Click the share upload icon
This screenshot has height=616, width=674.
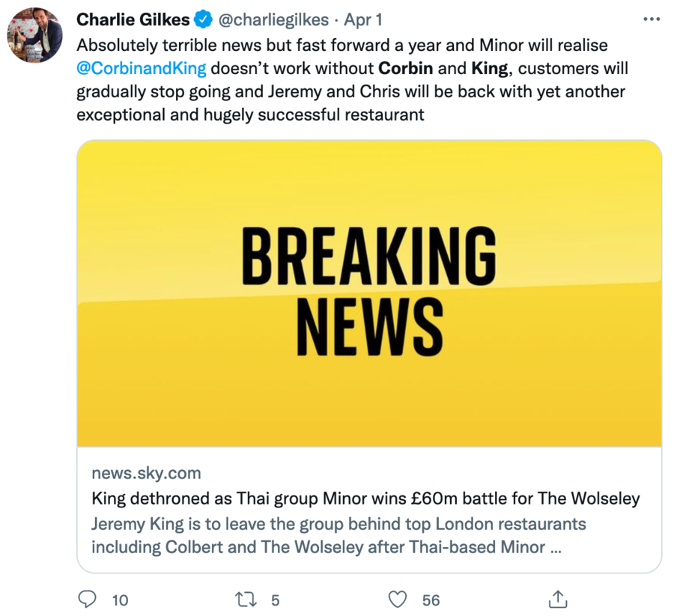[556, 599]
